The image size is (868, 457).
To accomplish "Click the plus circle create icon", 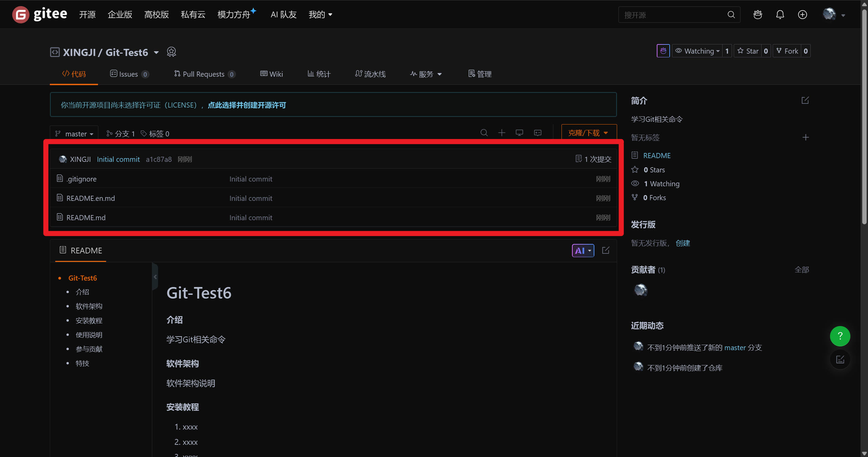I will (x=802, y=15).
